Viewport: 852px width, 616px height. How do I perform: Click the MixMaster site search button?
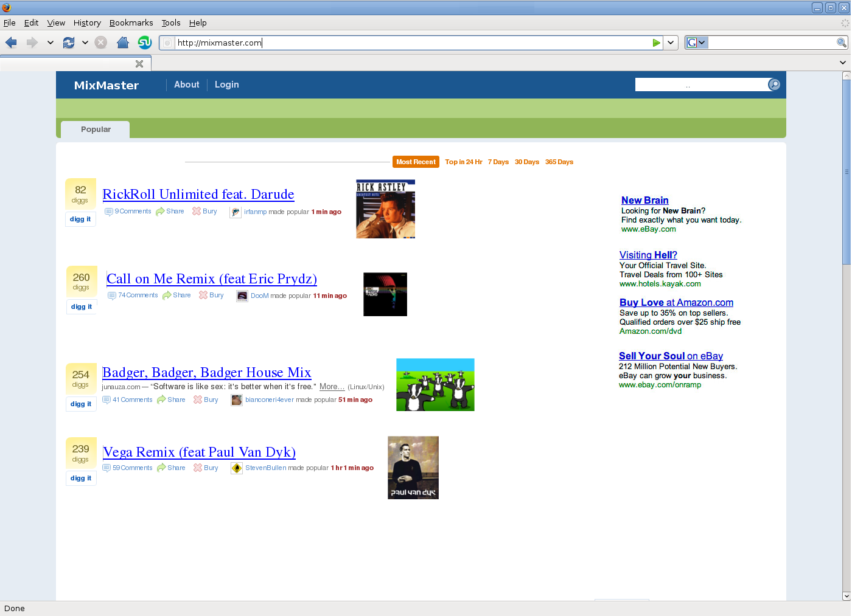[x=774, y=85]
